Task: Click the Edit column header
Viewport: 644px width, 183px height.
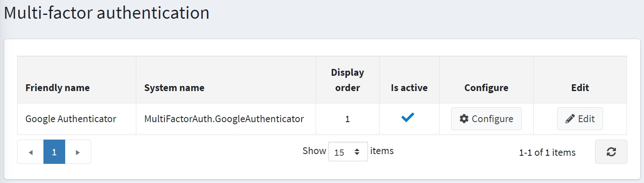Action: coord(580,88)
